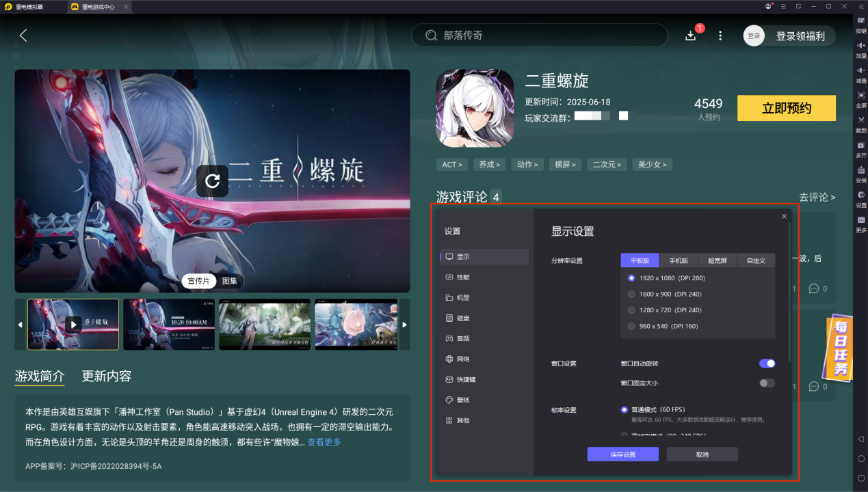
Task: Open the 养成 > category tag
Action: (490, 165)
